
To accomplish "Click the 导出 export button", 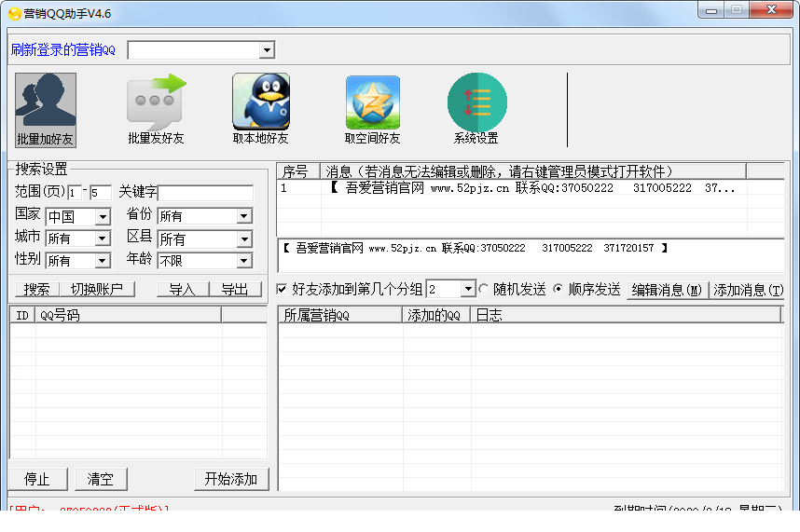I will [235, 290].
